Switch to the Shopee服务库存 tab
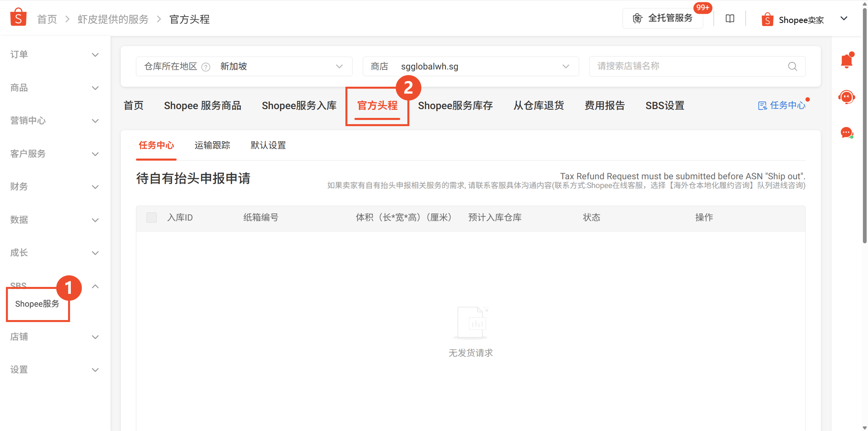This screenshot has width=868, height=431. pyautogui.click(x=455, y=106)
